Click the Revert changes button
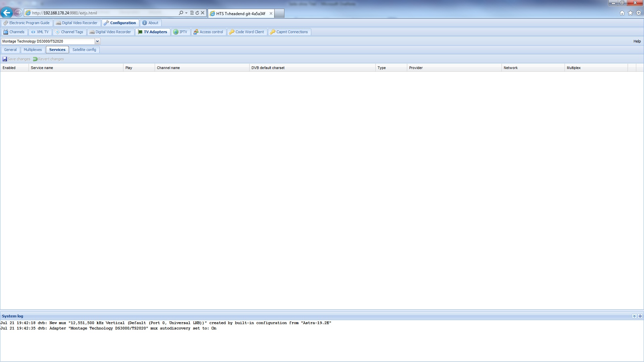This screenshot has height=362, width=644. 49,59
